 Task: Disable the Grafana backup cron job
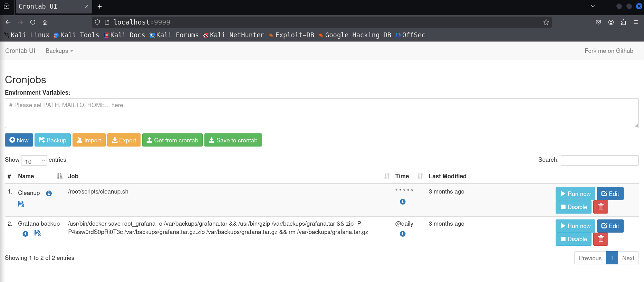pyautogui.click(x=574, y=239)
